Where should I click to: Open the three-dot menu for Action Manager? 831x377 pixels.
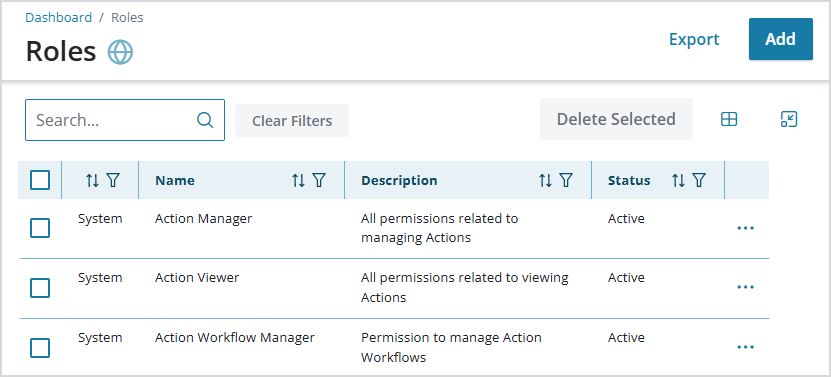point(745,228)
